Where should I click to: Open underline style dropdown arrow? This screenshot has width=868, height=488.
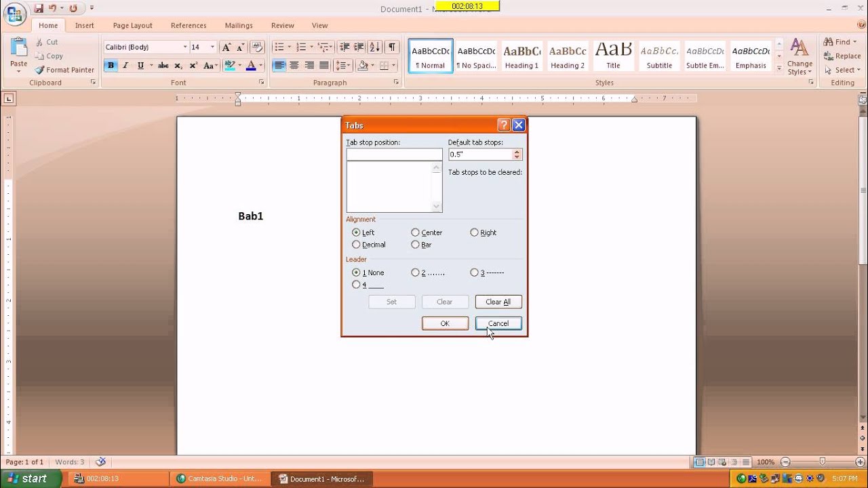click(x=151, y=66)
